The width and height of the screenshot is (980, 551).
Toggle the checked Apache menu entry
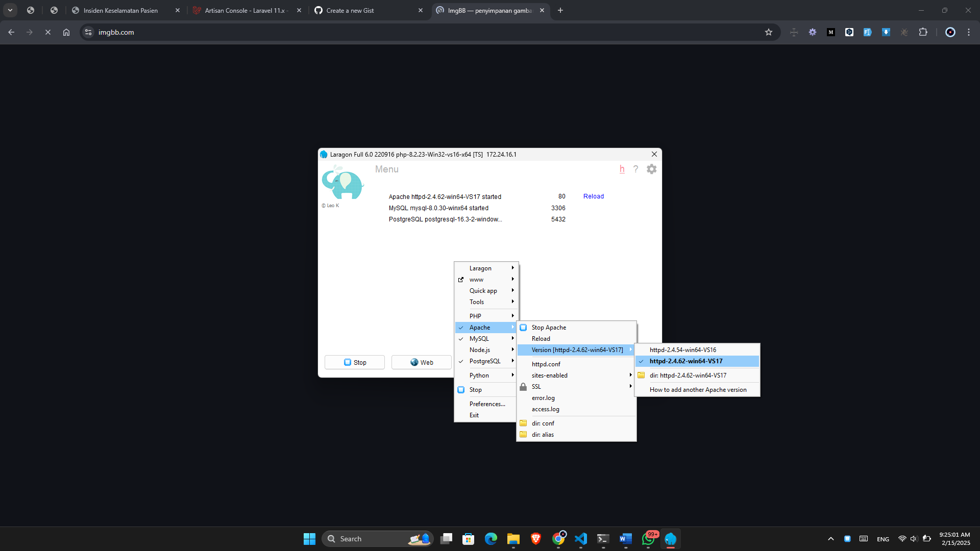485,328
